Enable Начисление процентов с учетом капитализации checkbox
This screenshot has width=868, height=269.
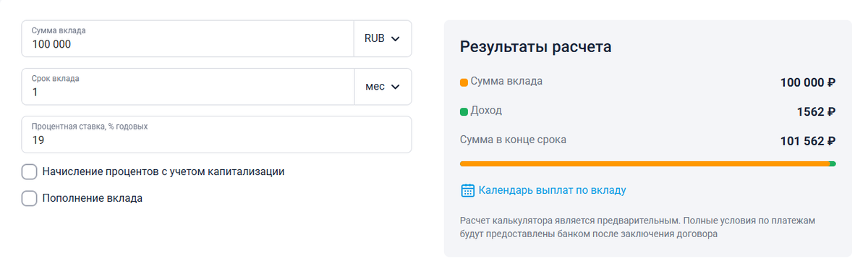(29, 172)
